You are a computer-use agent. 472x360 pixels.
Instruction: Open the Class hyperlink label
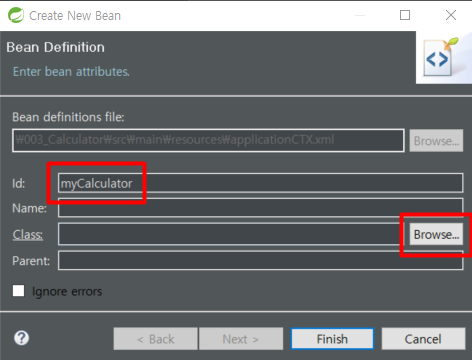[x=28, y=235]
